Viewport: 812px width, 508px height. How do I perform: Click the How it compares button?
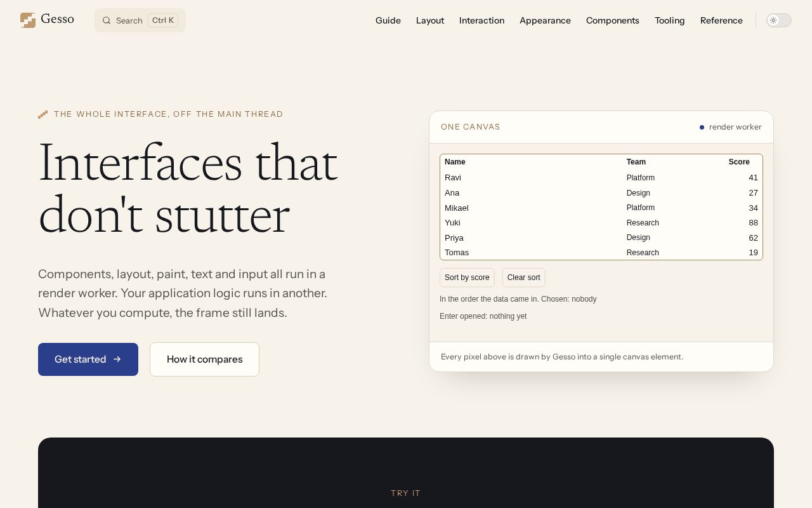(x=204, y=359)
